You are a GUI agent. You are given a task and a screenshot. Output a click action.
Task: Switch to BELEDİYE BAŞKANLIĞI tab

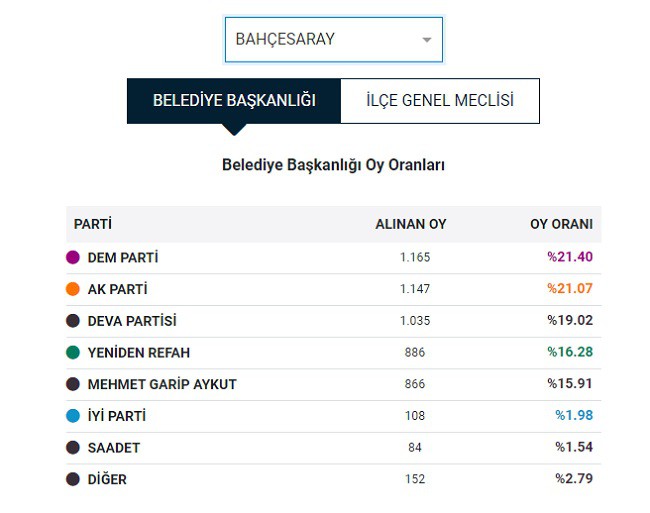(x=234, y=101)
